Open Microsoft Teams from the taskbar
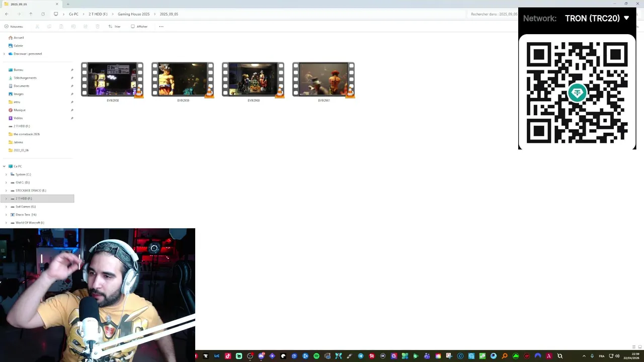 pos(427,356)
